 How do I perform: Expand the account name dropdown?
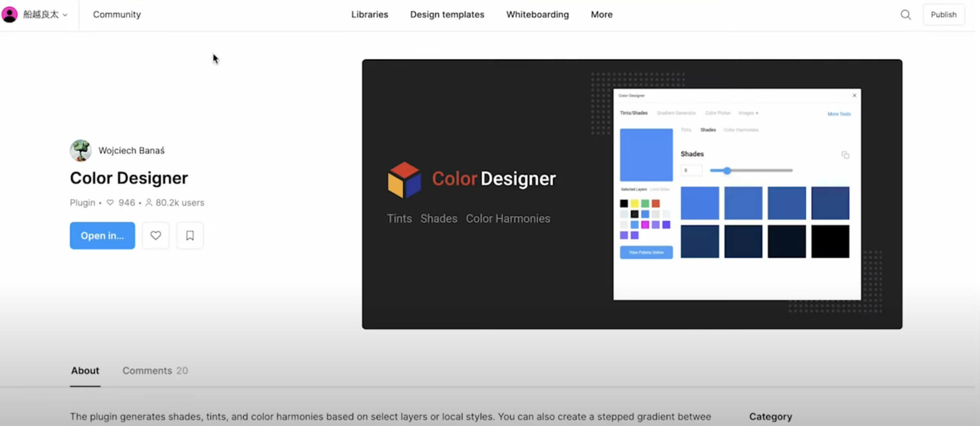pyautogui.click(x=45, y=14)
